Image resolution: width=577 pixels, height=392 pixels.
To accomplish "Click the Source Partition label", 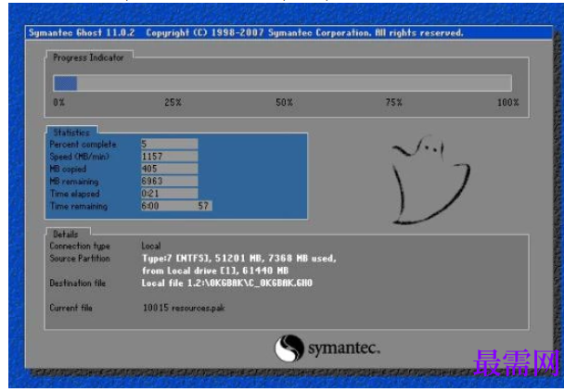I will point(80,259).
